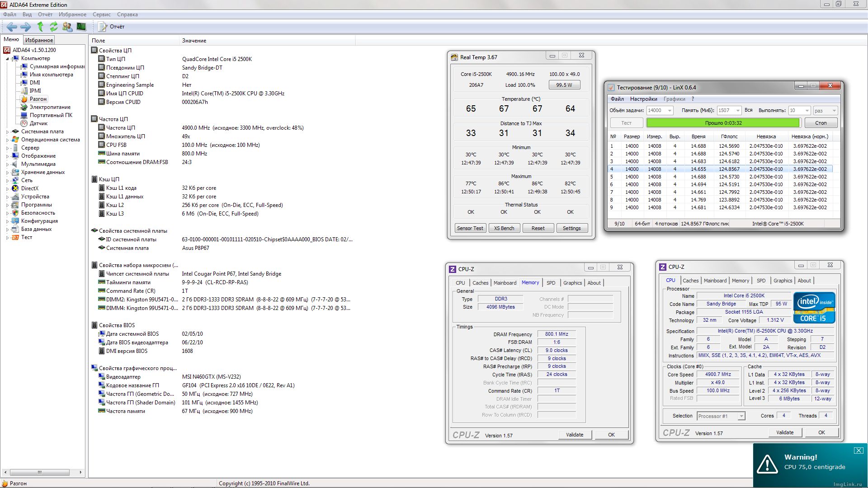Image resolution: width=868 pixels, height=488 pixels.
Task: Open the Сервис menu
Action: coord(101,14)
